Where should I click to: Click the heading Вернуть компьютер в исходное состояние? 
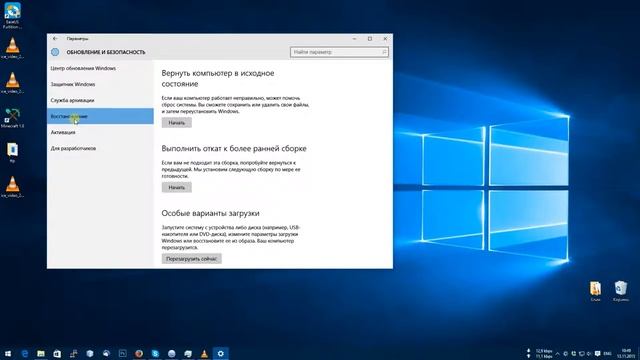(x=218, y=78)
